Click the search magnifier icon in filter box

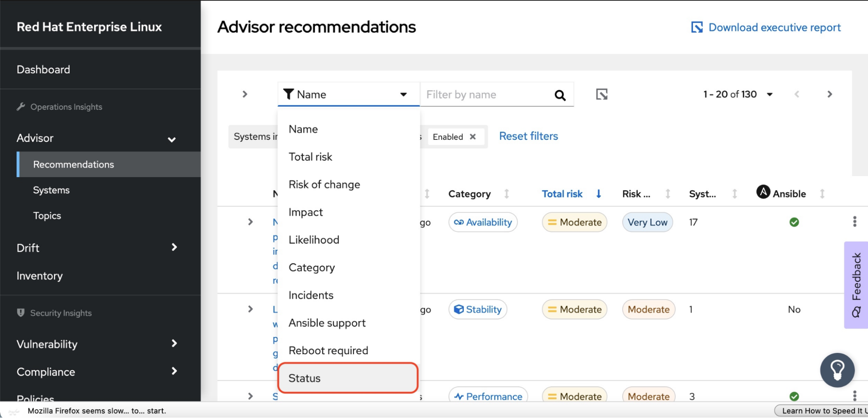pyautogui.click(x=560, y=95)
